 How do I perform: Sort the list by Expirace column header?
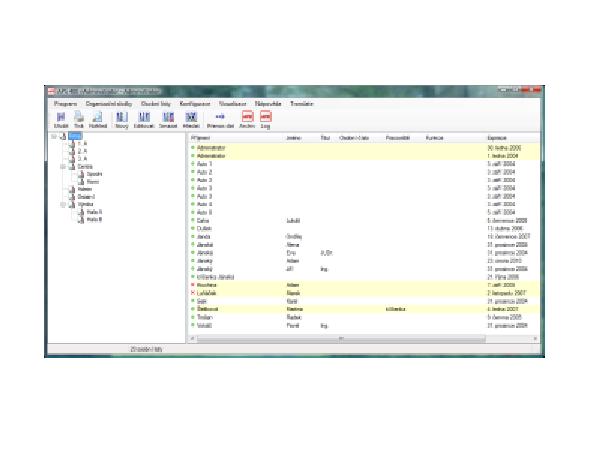point(497,136)
